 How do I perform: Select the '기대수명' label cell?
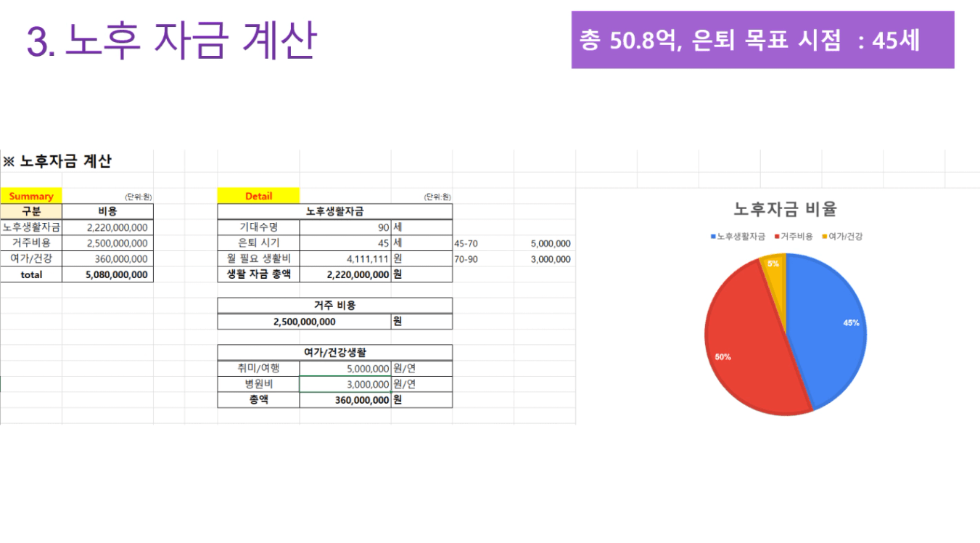[258, 227]
